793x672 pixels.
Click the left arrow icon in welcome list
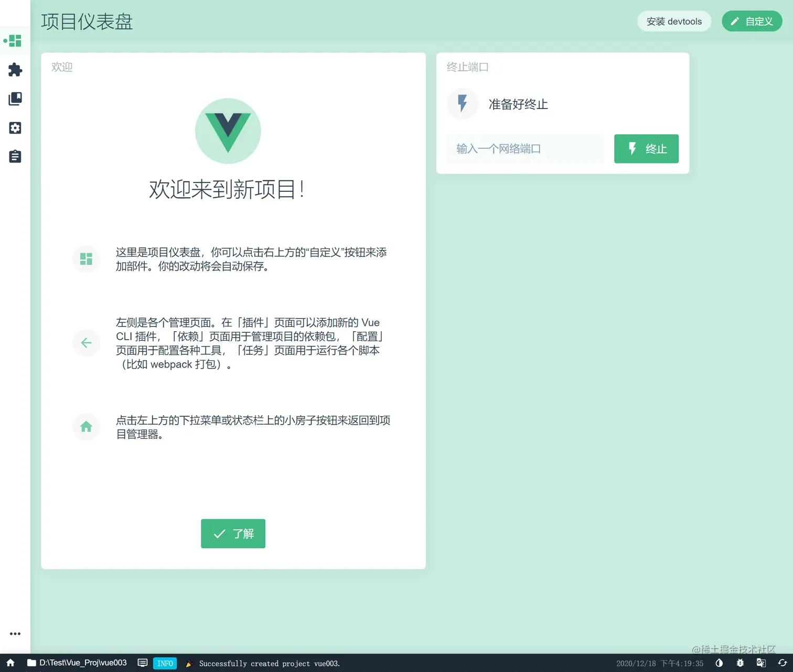[x=86, y=343]
